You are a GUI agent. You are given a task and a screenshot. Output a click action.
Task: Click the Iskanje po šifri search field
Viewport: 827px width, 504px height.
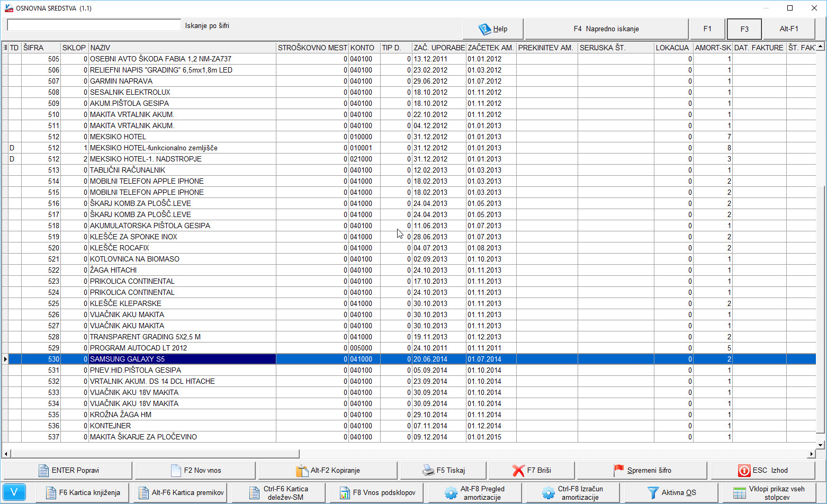point(94,25)
